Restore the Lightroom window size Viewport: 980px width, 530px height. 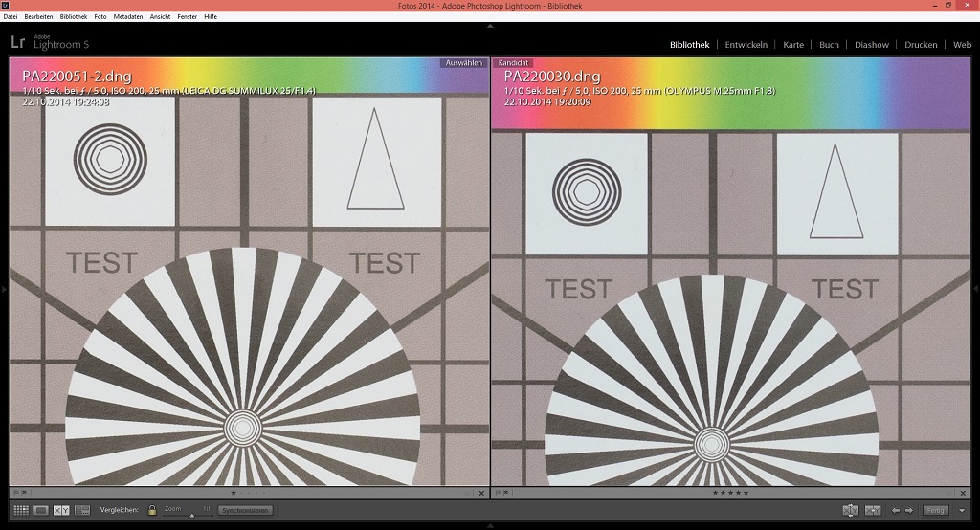pos(948,5)
